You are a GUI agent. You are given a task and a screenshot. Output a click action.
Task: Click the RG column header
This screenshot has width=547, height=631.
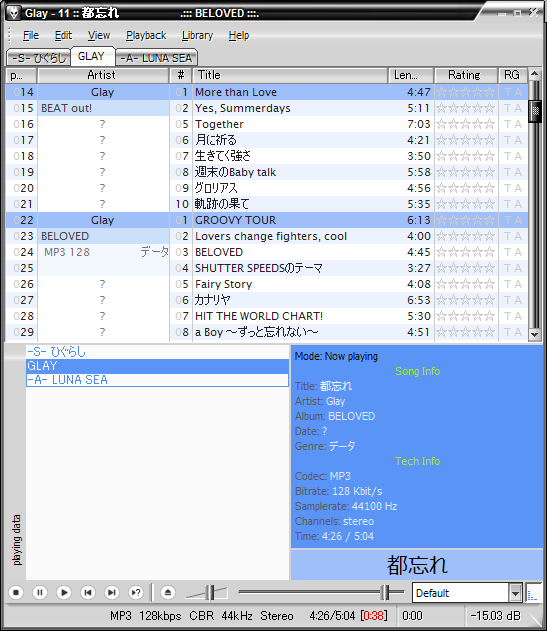[x=512, y=75]
